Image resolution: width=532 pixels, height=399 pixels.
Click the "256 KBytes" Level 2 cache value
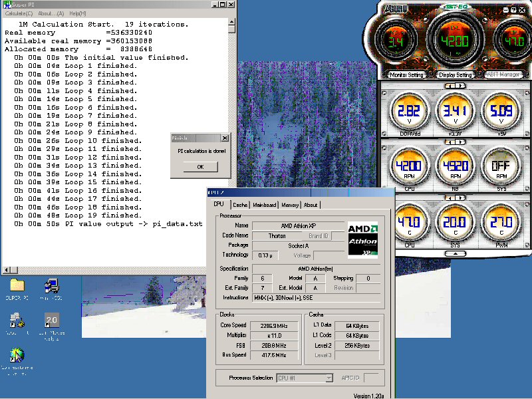coord(357,346)
